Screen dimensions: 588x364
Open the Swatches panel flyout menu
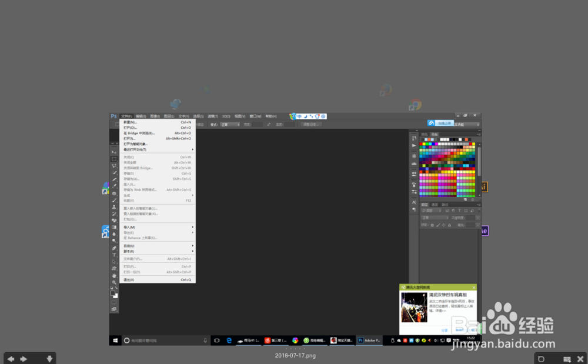coord(479,134)
